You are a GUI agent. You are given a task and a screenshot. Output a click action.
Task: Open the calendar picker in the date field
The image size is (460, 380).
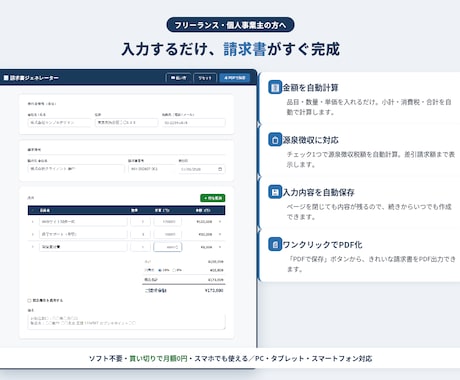click(x=220, y=169)
